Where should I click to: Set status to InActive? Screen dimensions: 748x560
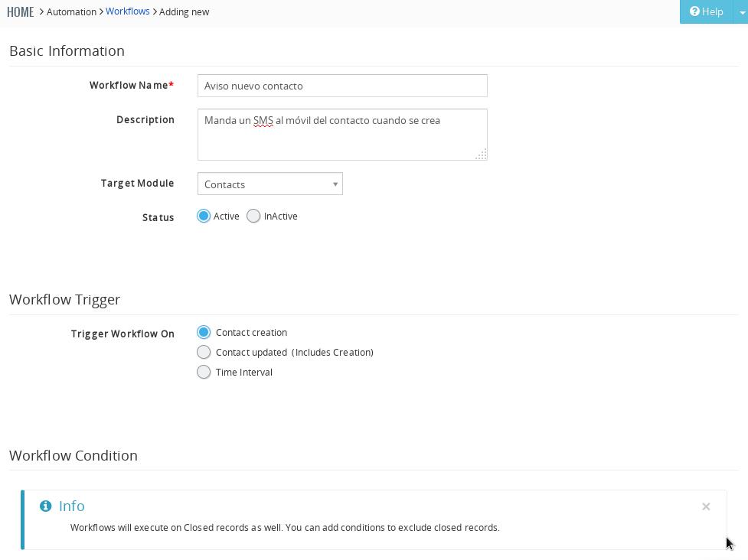click(253, 217)
